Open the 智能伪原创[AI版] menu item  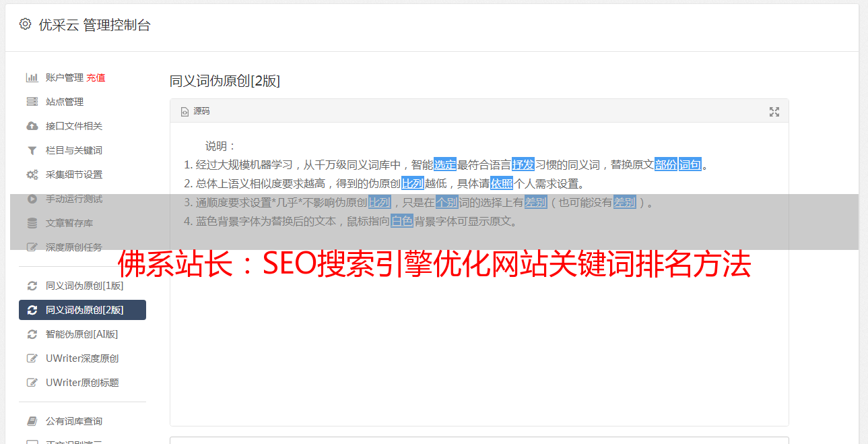click(82, 334)
